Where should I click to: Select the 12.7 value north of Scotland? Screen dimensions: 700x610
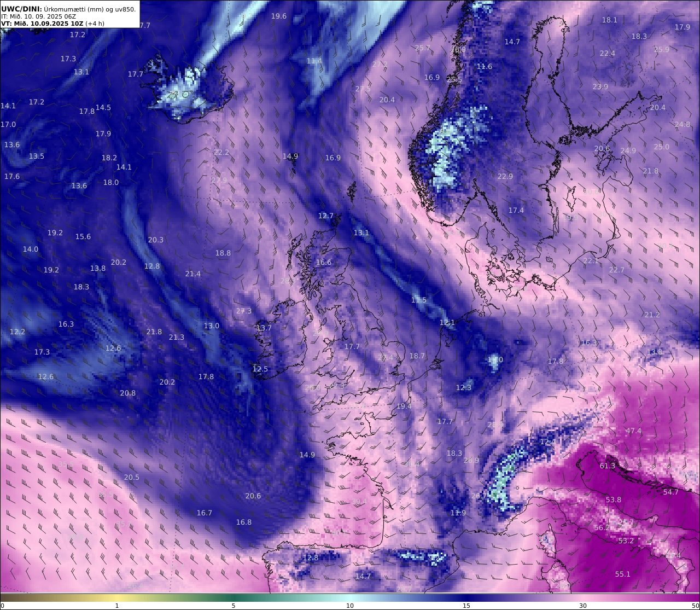(x=326, y=216)
